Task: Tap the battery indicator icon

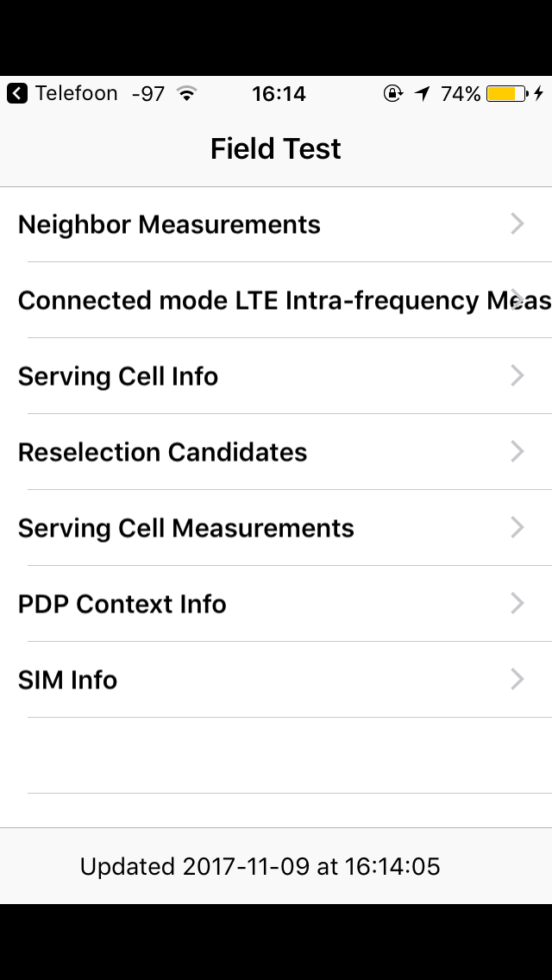Action: [x=506, y=93]
